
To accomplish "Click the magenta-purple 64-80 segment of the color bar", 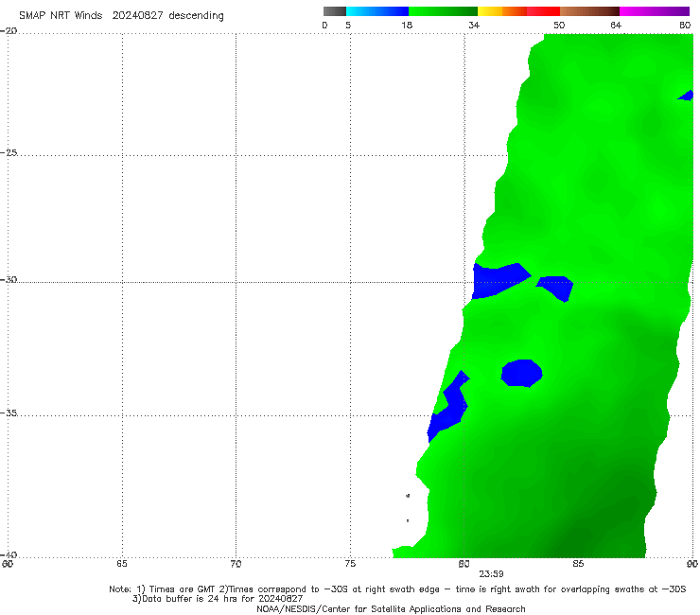I will pyautogui.click(x=655, y=11).
